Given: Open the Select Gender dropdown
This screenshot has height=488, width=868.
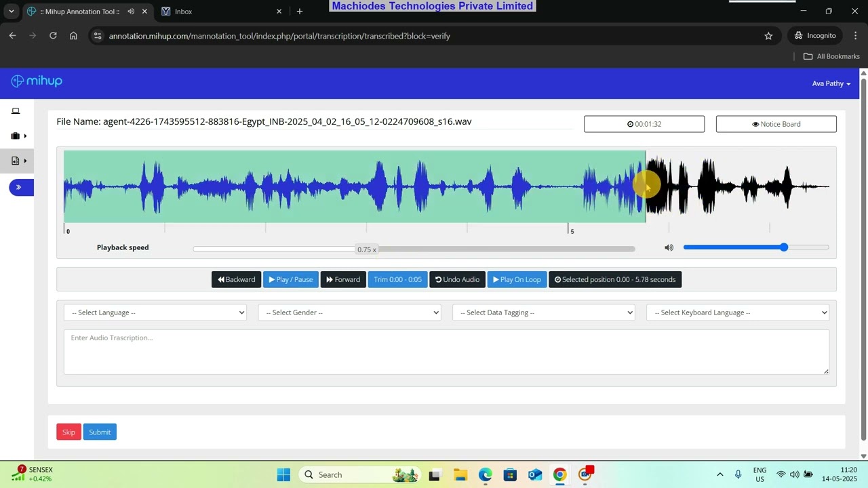Looking at the screenshot, I should [349, 312].
